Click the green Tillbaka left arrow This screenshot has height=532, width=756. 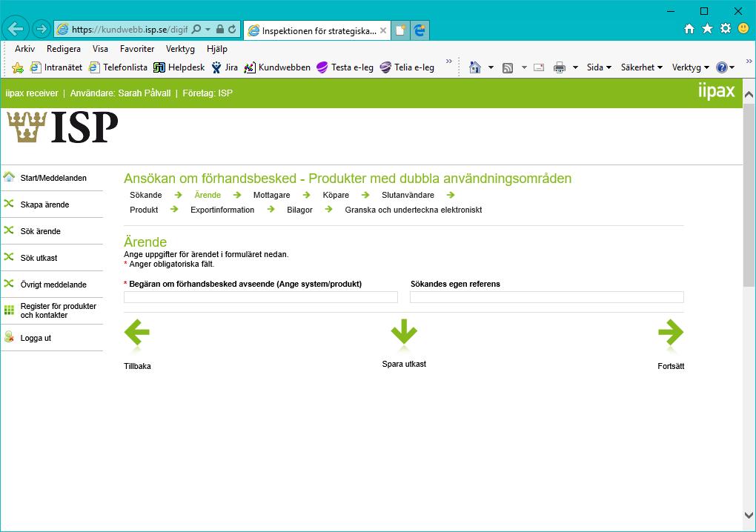pyautogui.click(x=137, y=333)
